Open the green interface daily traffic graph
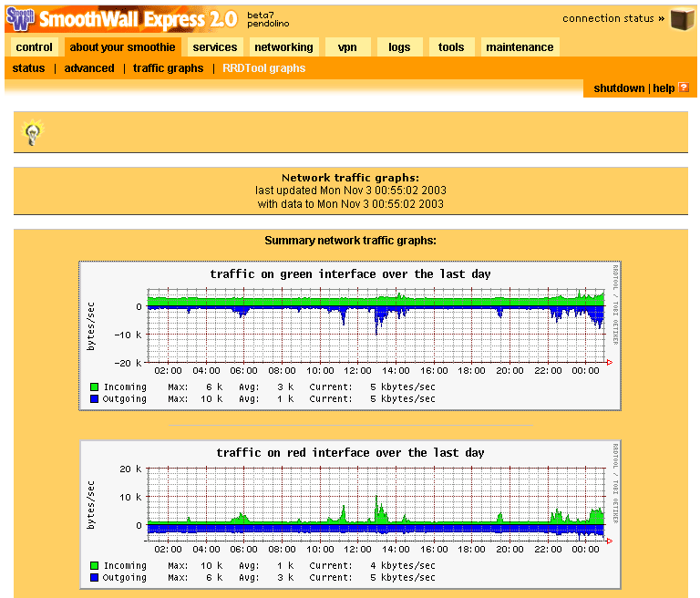700x598 pixels. coord(350,335)
